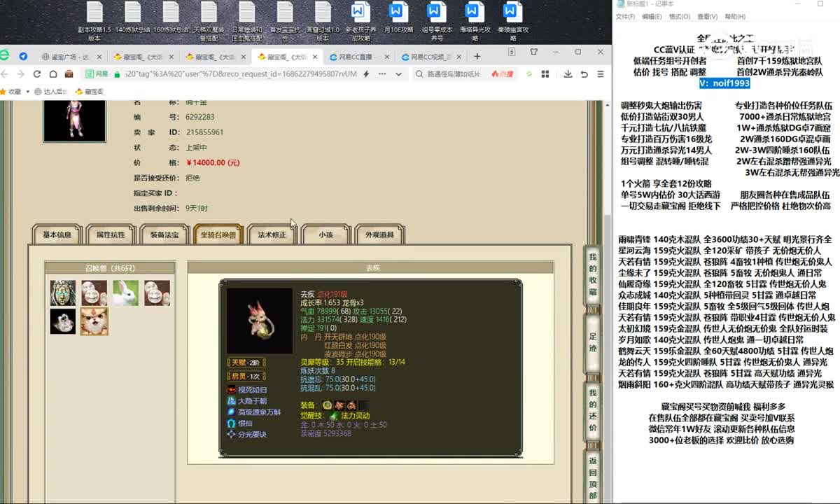Open Notepad 格式(O) menu
Screen dimensions: 840x504
(x=679, y=16)
